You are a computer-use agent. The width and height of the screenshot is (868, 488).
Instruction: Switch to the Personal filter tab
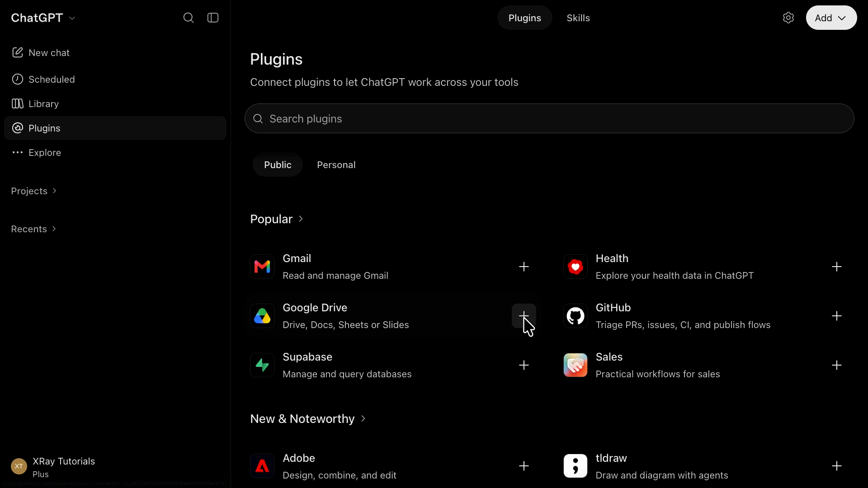point(336,165)
